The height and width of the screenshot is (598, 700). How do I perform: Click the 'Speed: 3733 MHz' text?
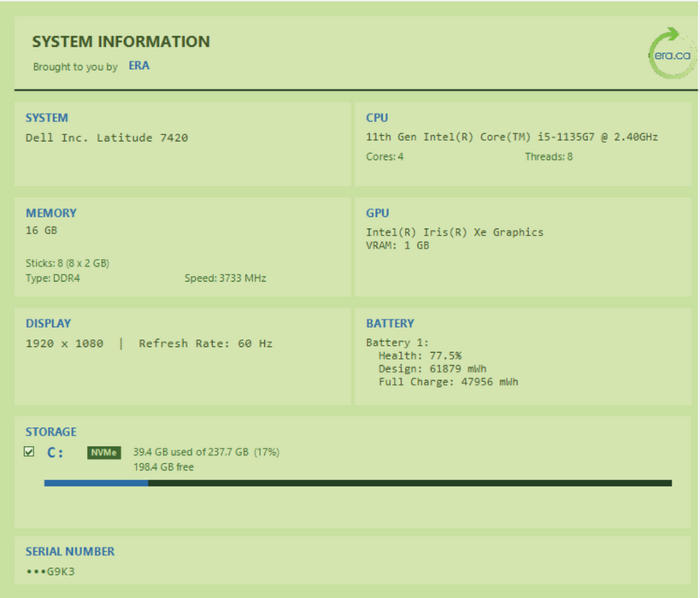pos(225,278)
